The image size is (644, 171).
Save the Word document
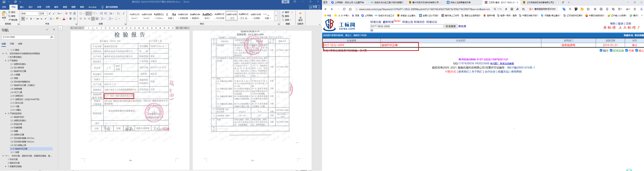point(4,2)
